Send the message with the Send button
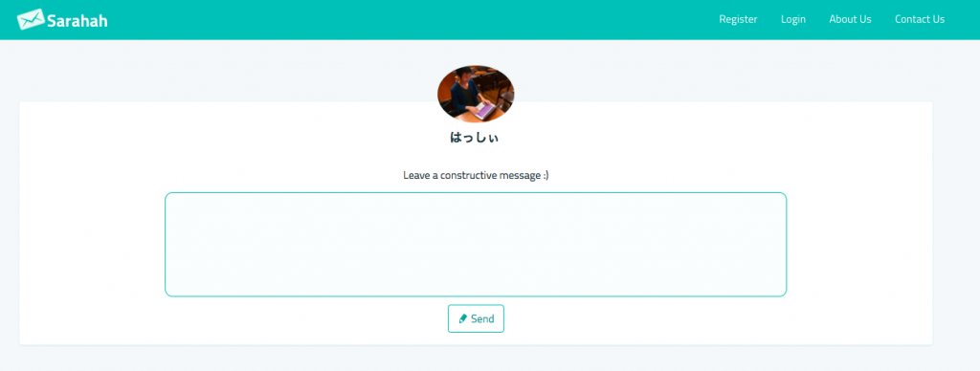Viewport: 980px width, 371px height. click(x=476, y=318)
